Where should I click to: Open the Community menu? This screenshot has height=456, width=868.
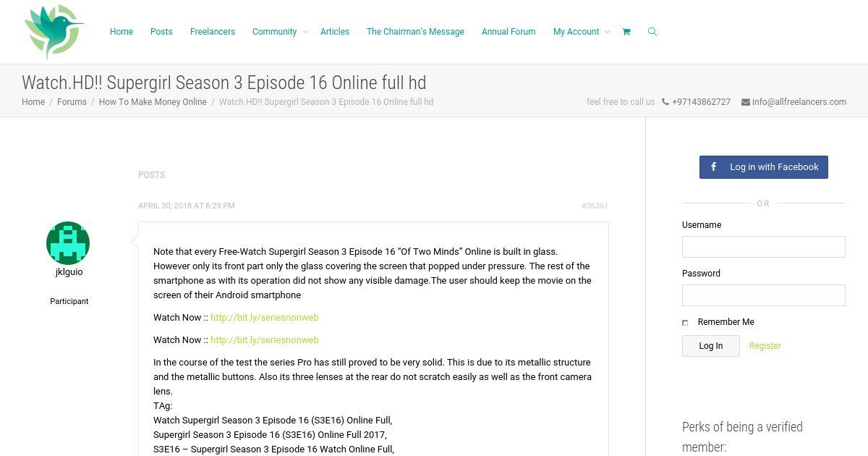pyautogui.click(x=274, y=32)
